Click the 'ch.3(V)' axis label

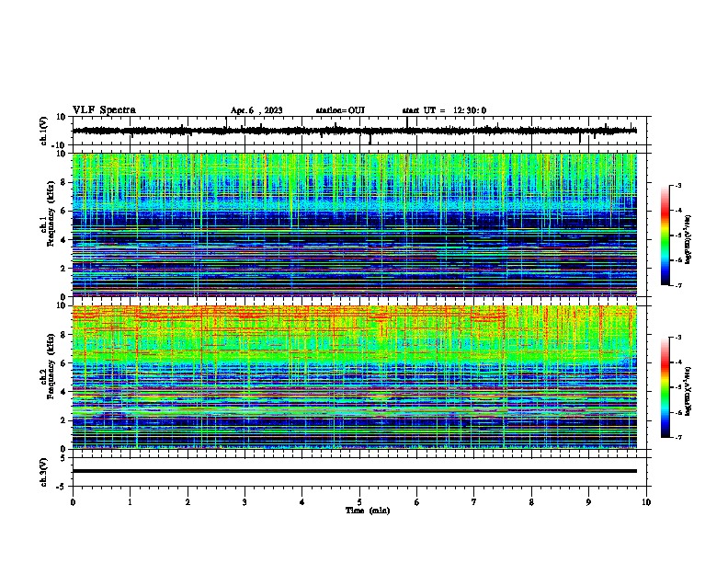(44, 472)
